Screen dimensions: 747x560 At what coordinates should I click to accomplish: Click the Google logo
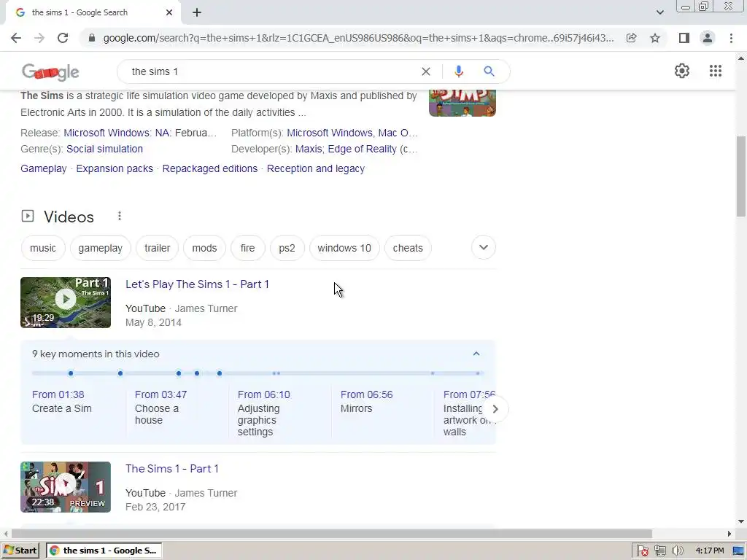(50, 71)
